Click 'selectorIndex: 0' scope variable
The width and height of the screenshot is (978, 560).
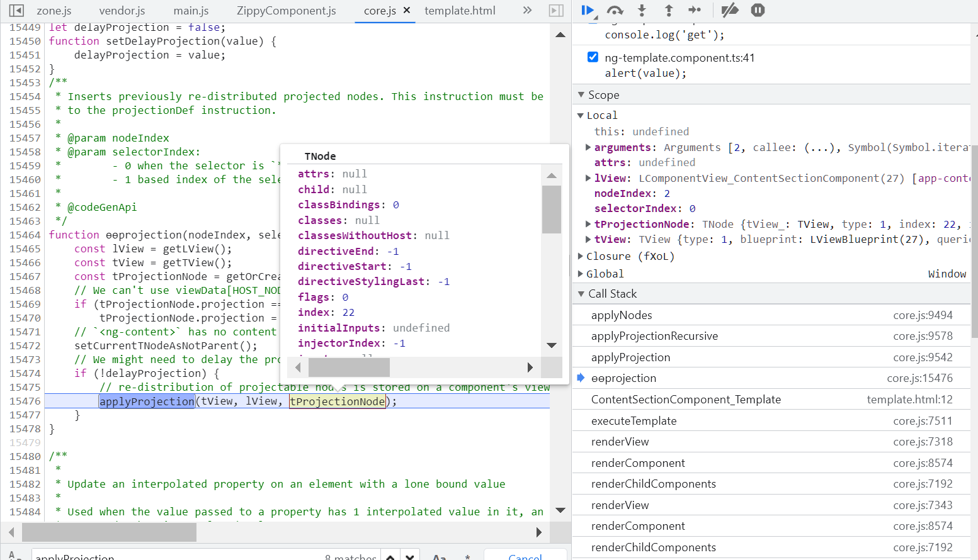coord(645,208)
